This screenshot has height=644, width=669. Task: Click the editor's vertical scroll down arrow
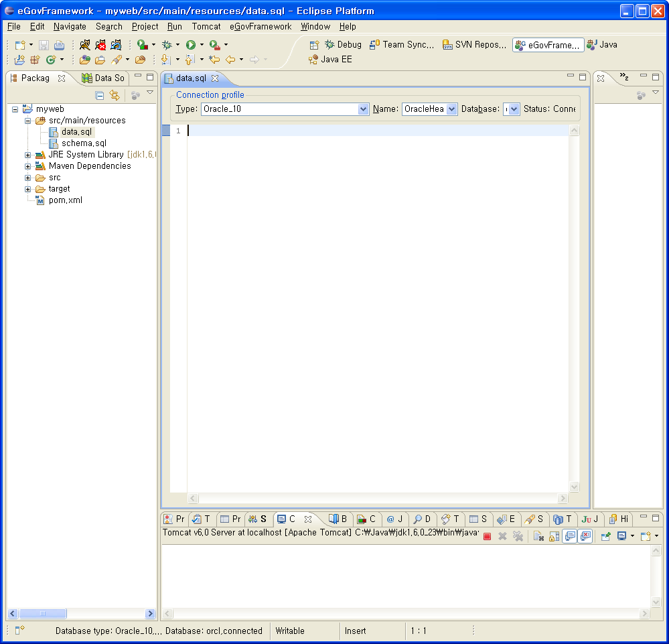click(575, 487)
